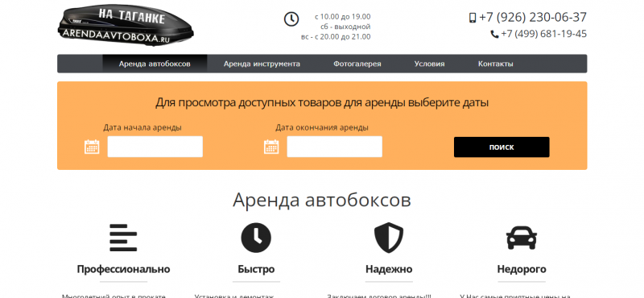
Task: Open the Аренда инструмента menu item
Action: click(x=262, y=64)
